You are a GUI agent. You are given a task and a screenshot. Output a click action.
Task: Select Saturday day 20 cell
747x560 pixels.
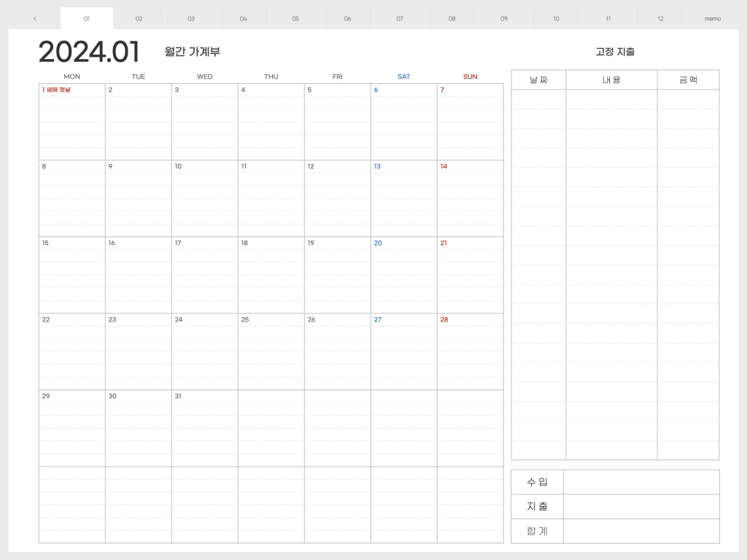[404, 275]
